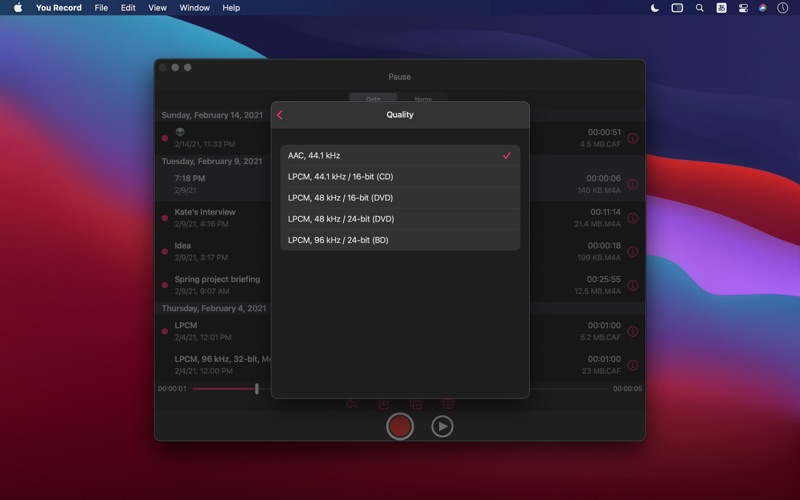The height and width of the screenshot is (500, 800).
Task: Pick LPCM, 48 kHz / 24-bit (DVD)
Action: click(400, 219)
